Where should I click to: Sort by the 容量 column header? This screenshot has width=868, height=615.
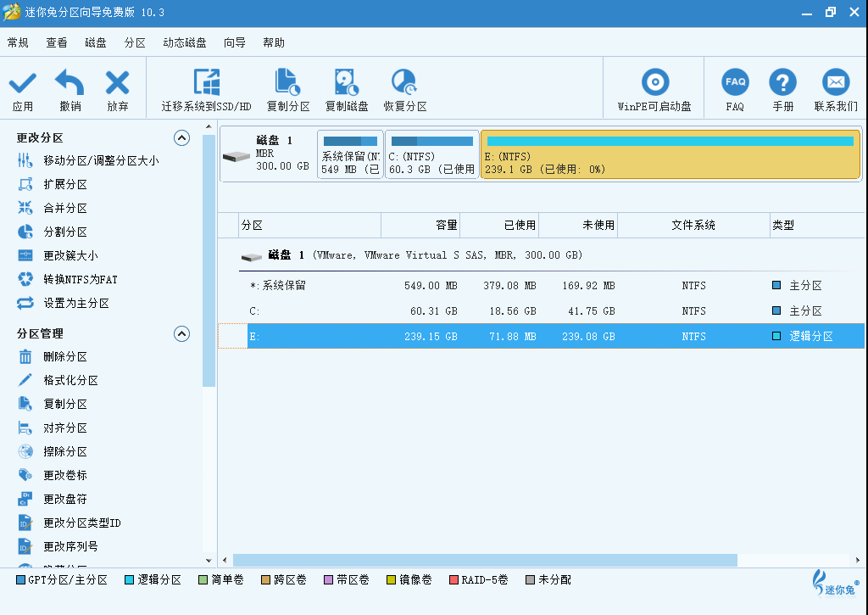(x=420, y=225)
